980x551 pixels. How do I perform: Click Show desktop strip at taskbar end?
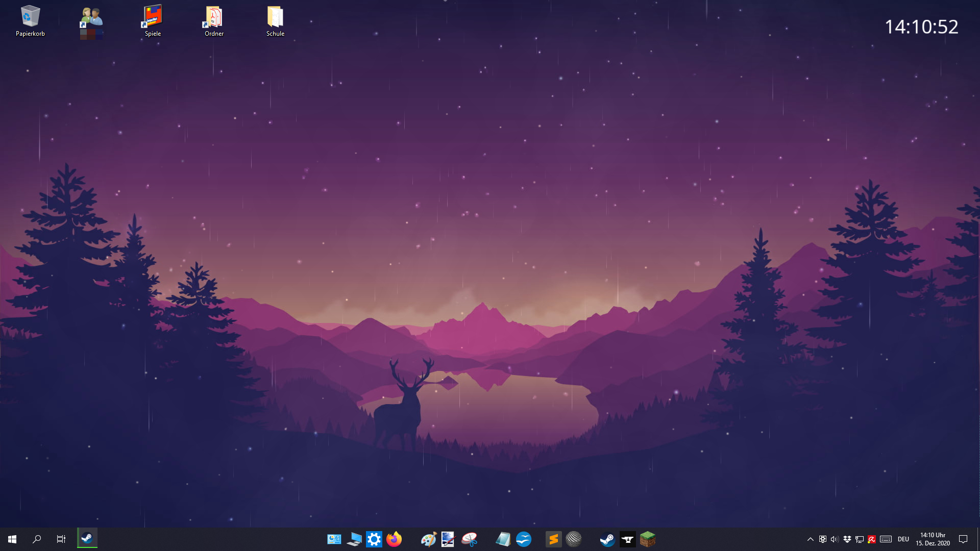978,539
